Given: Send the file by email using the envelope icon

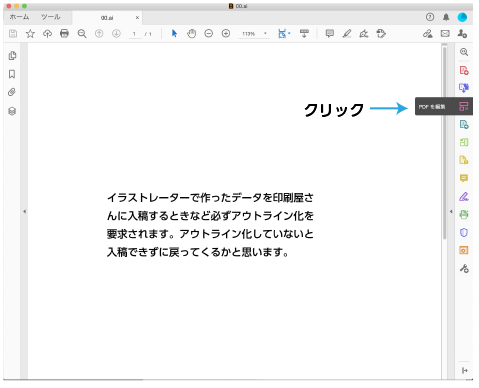Looking at the screenshot, I should pyautogui.click(x=445, y=34).
